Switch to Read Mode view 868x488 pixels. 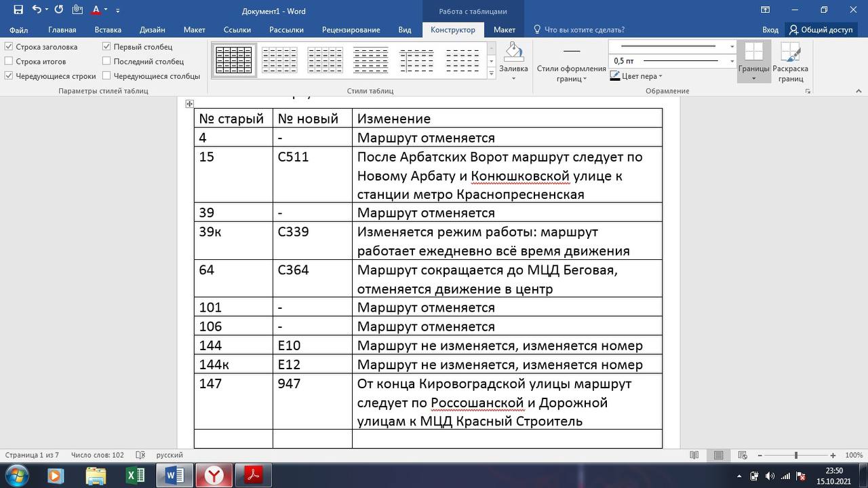tap(694, 455)
